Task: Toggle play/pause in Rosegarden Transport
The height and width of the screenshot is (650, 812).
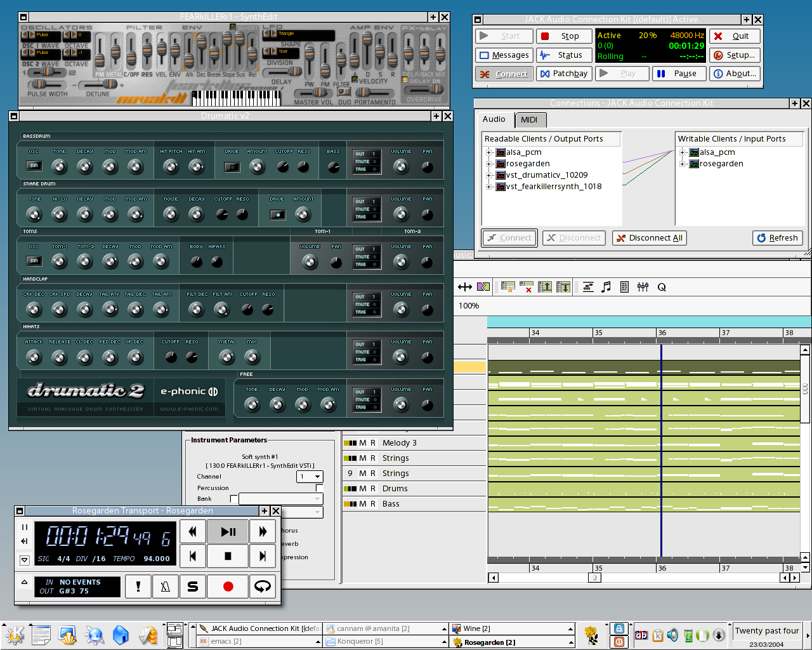Action: click(228, 532)
